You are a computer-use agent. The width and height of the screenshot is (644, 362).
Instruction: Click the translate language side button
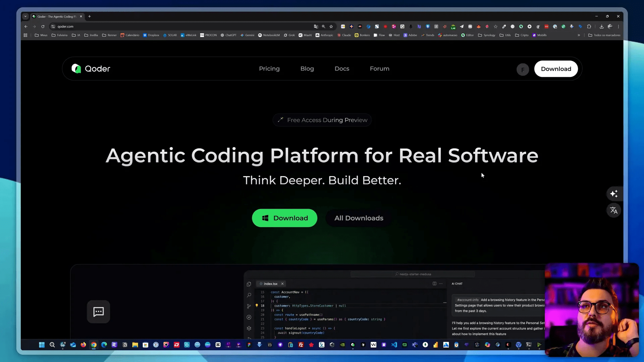point(614,210)
